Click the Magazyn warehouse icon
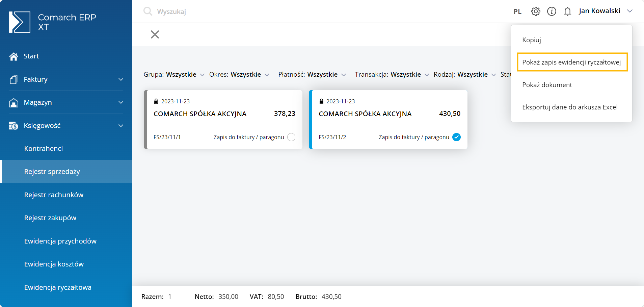 [14, 103]
